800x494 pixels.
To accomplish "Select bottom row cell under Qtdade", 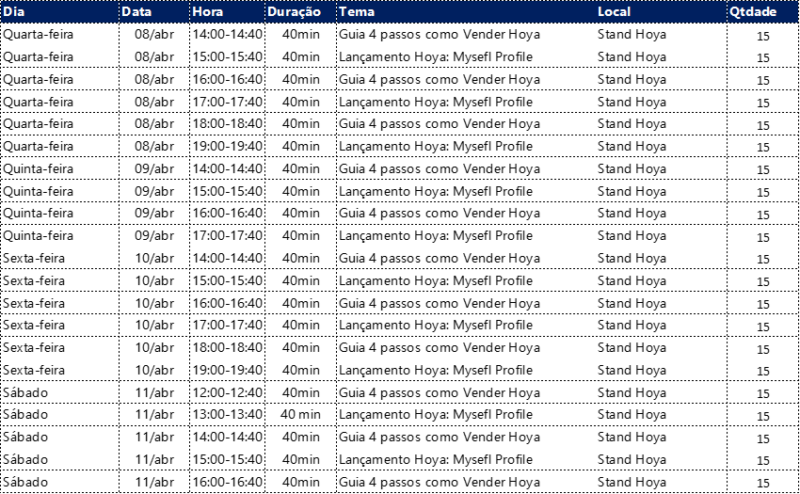I will pos(763,482).
